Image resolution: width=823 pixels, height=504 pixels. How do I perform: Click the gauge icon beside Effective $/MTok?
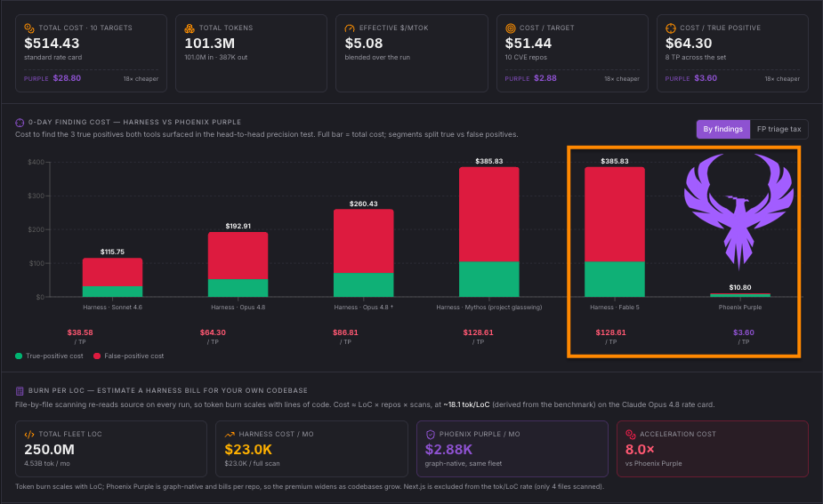(350, 28)
